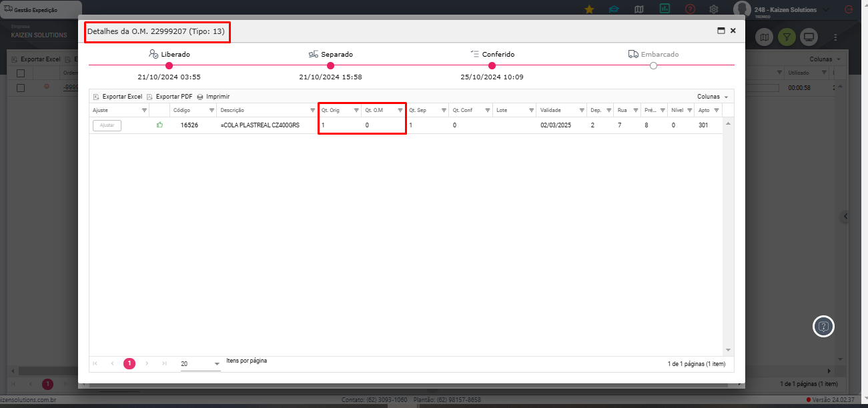Click the Liberado stage icon
Viewport: 868px width, 408px height.
click(153, 54)
